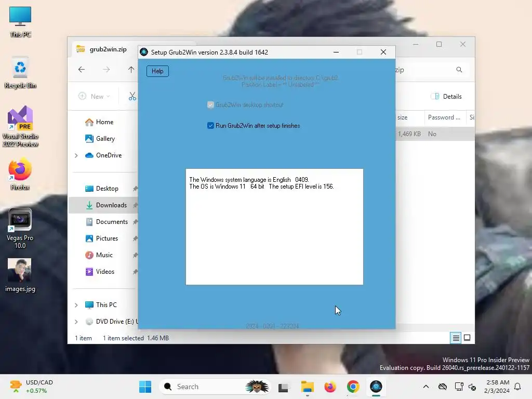Open the Windows Start menu
The height and width of the screenshot is (399, 532).
coord(145,387)
